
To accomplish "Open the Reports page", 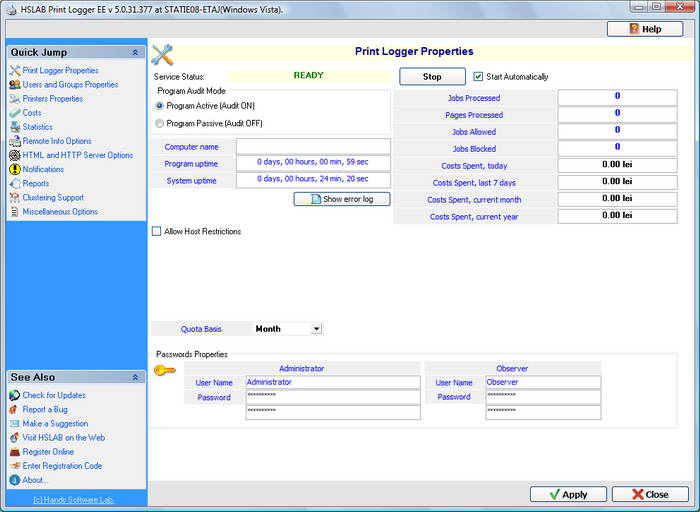I will [36, 183].
